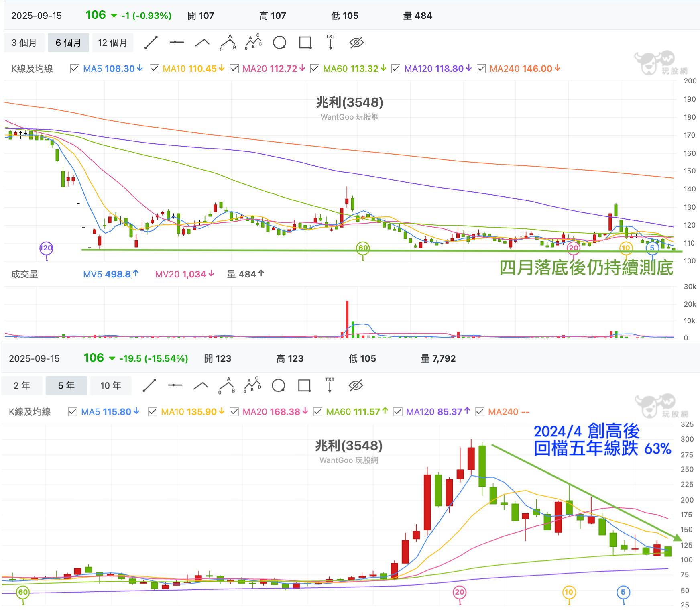Click the purple 120 marker on top chart axis

[46, 248]
